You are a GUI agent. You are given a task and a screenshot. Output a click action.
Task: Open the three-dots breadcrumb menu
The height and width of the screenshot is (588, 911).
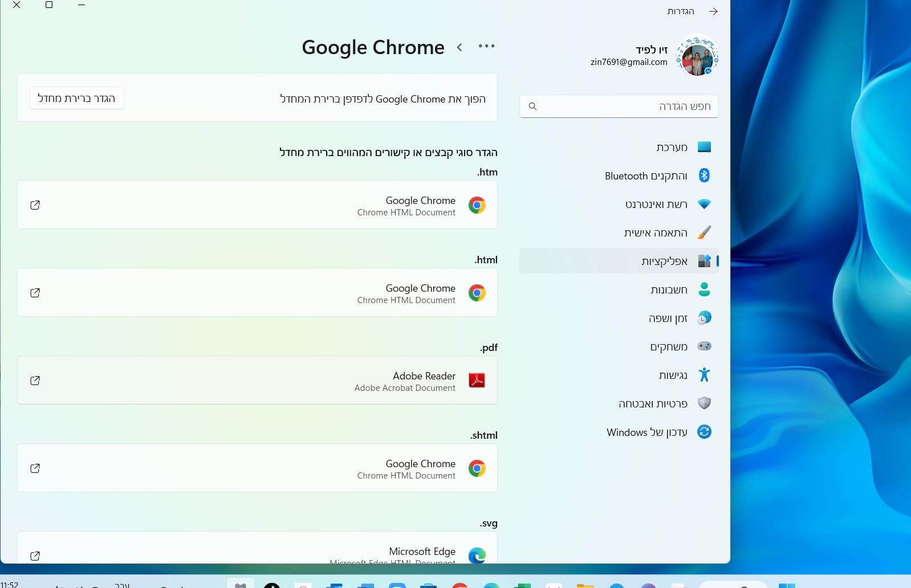(x=486, y=46)
